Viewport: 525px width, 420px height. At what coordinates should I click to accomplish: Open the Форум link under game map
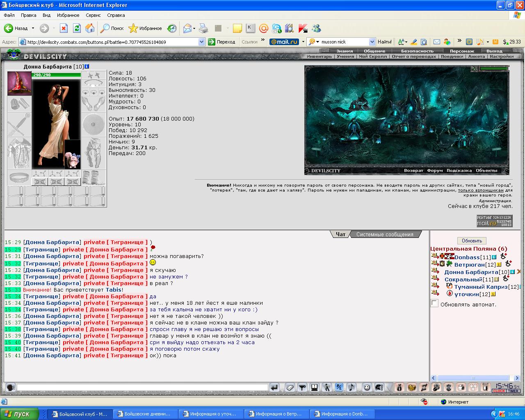click(435, 171)
